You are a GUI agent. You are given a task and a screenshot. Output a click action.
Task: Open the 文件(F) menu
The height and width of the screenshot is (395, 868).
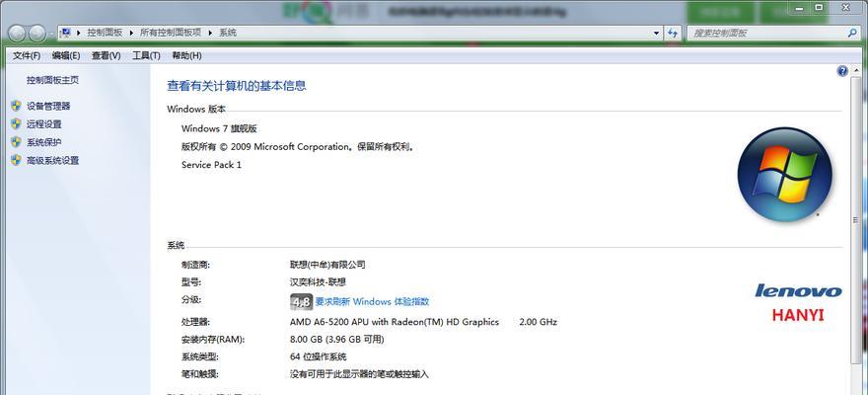[27, 55]
